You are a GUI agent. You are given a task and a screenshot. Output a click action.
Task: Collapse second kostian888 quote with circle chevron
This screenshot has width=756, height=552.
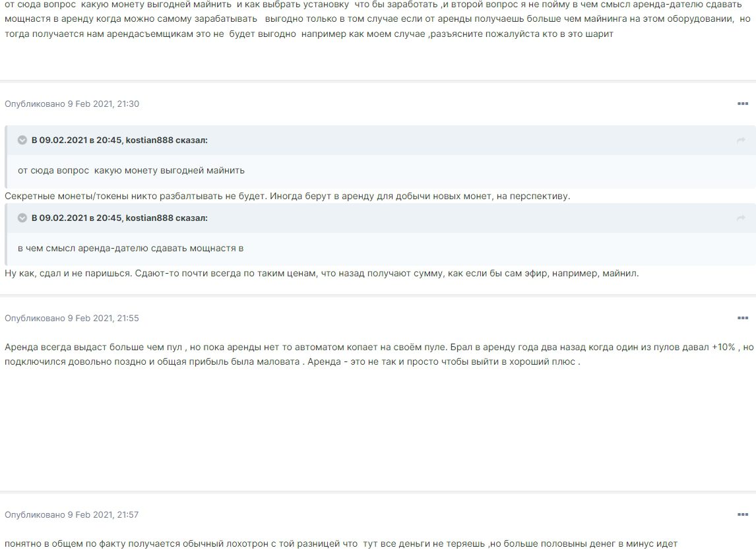click(22, 218)
